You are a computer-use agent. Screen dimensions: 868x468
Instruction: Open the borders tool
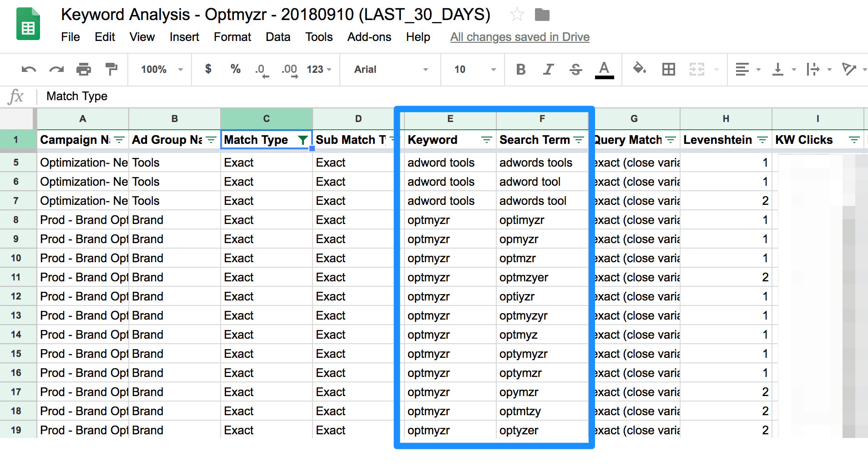click(668, 69)
